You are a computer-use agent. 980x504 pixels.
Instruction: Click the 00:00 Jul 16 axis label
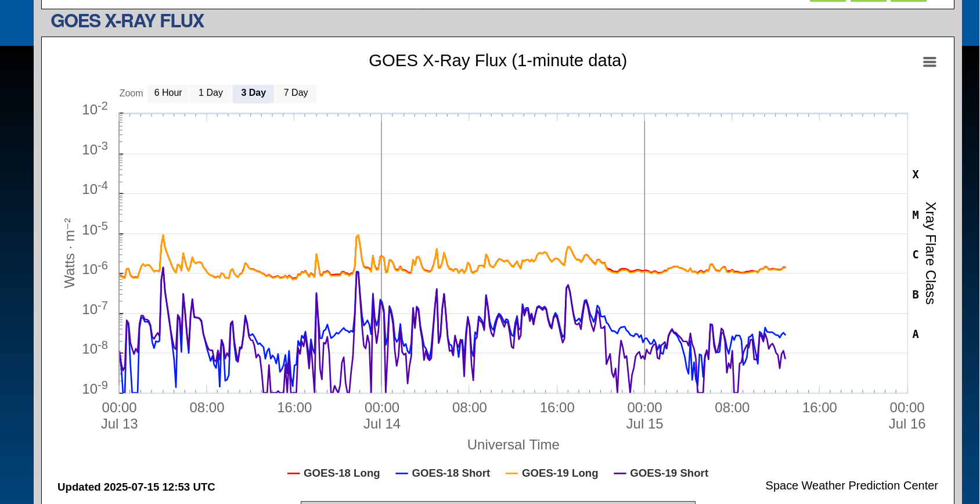pos(907,416)
